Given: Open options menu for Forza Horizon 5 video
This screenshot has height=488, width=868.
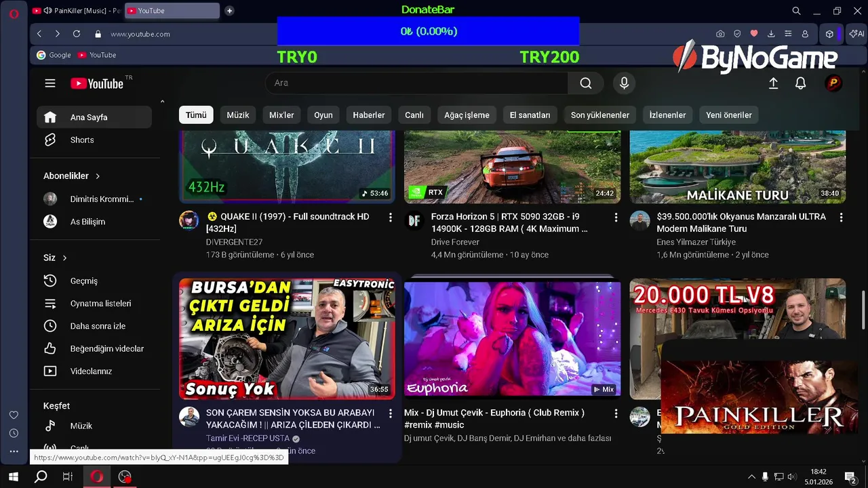Looking at the screenshot, I should point(616,218).
